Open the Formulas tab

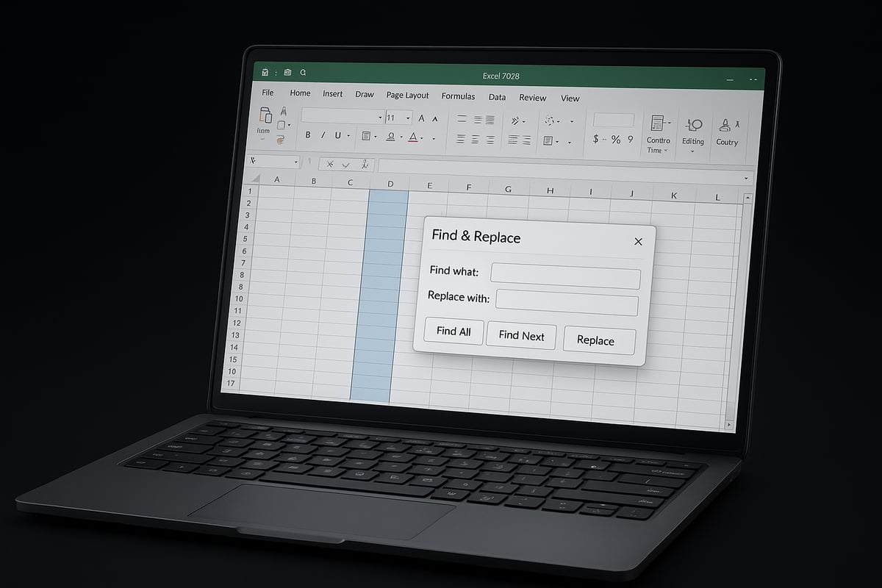(458, 96)
